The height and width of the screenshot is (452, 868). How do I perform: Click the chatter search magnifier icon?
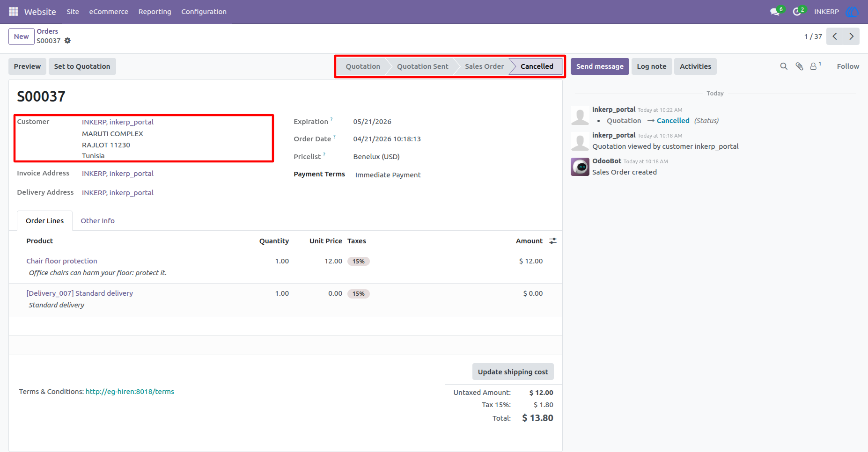click(x=784, y=66)
